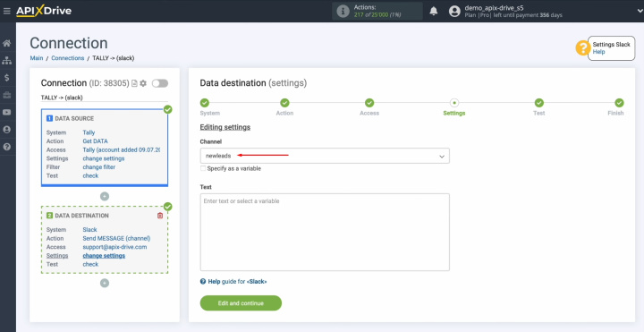Click the demo_apix-drive_s5 account name

pyautogui.click(x=494, y=8)
